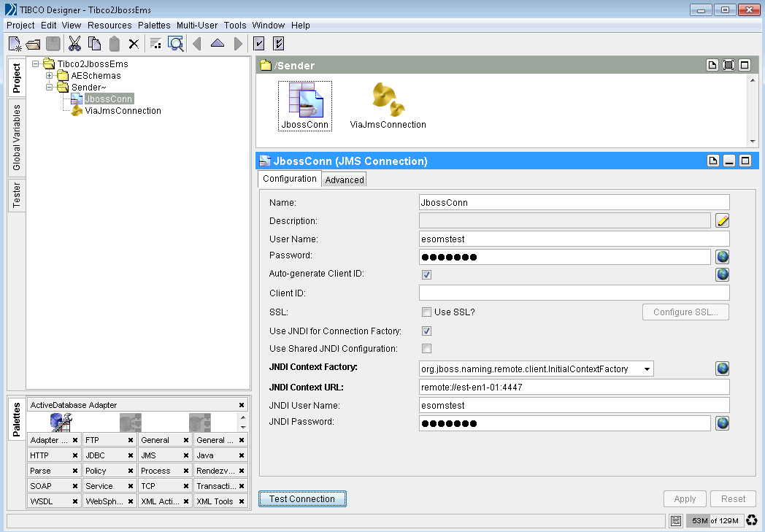Click the Apply button
The image size is (765, 532).
click(685, 499)
